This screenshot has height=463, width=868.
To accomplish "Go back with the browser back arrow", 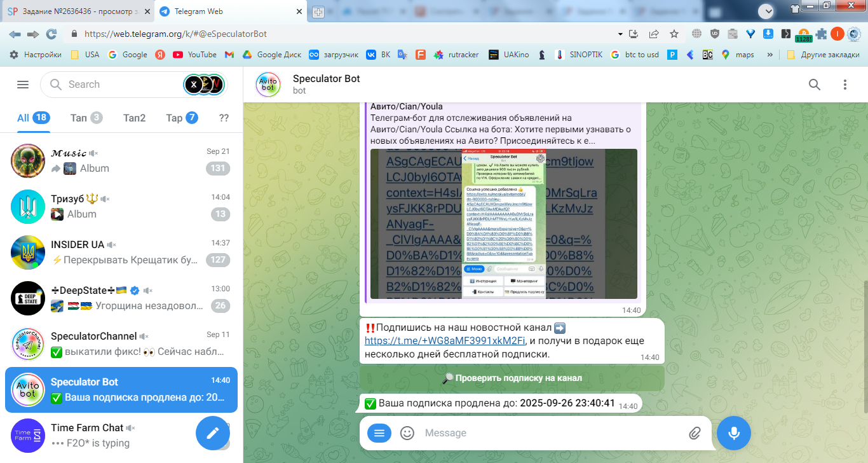I will 14,34.
